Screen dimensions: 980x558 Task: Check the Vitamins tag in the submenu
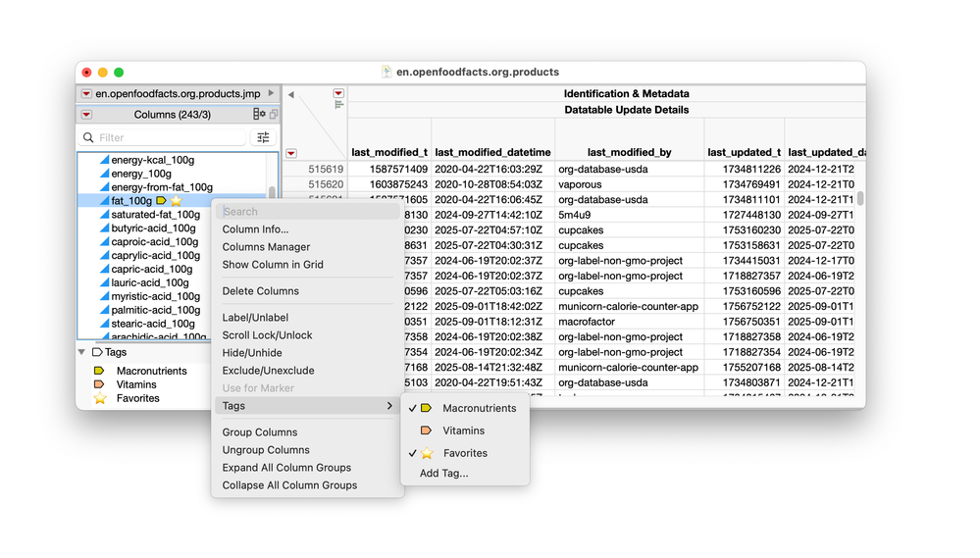(463, 431)
